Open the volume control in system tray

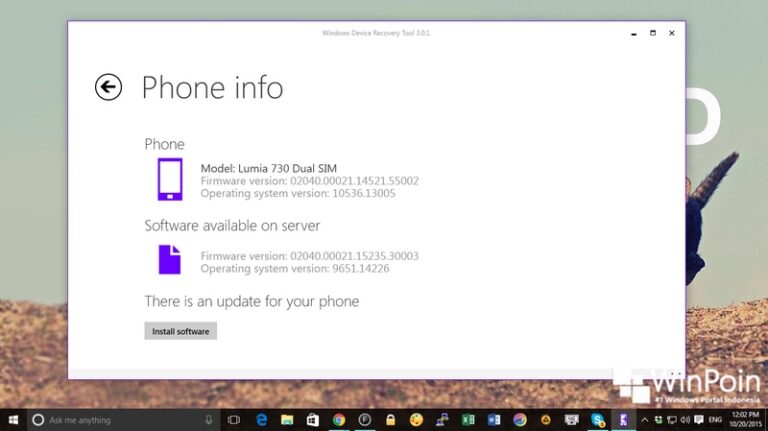[685, 420]
